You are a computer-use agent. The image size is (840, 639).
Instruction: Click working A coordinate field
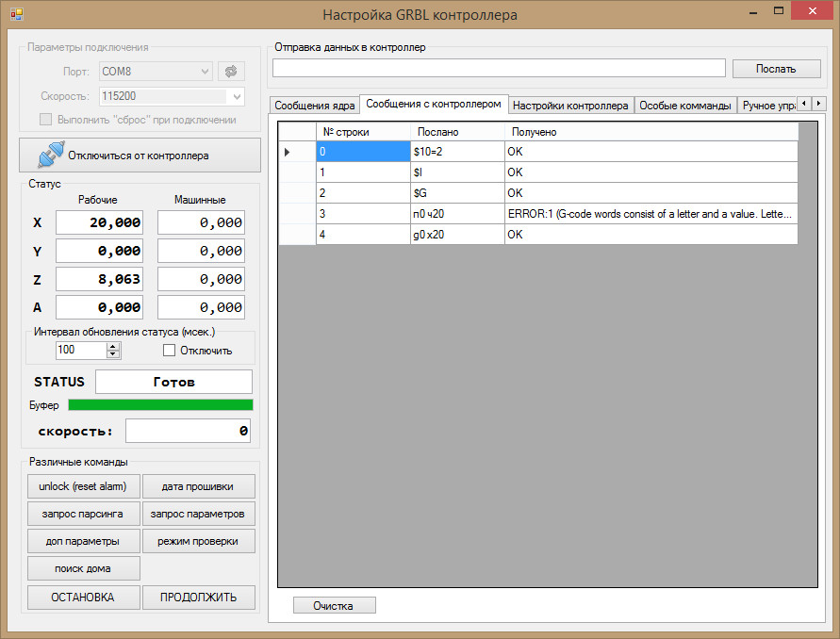(99, 307)
